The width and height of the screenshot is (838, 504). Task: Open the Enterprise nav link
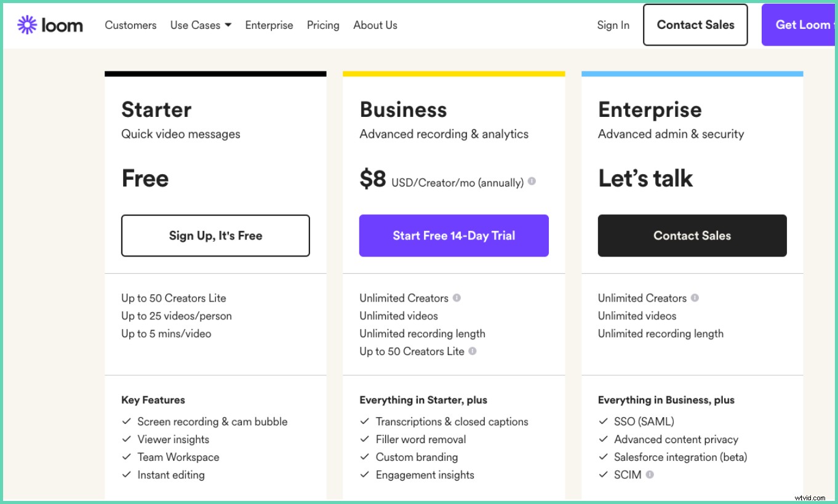[x=269, y=25]
